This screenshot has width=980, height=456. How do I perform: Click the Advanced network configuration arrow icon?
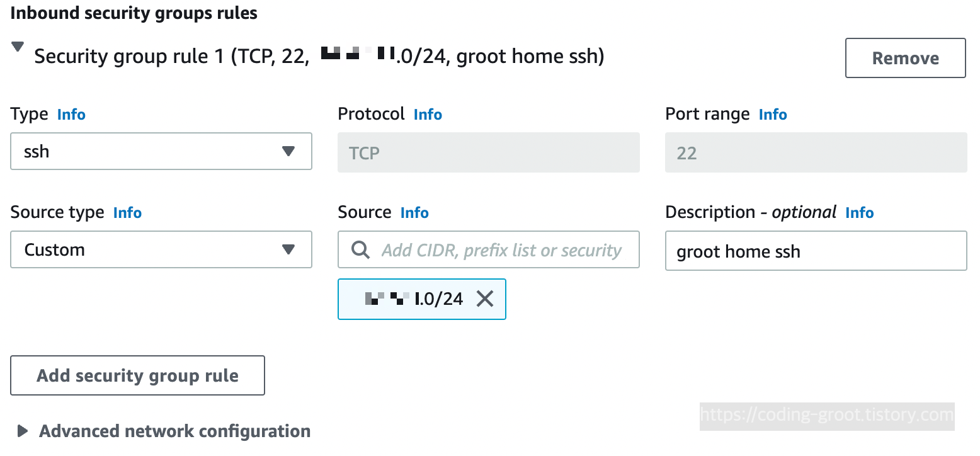(x=23, y=431)
